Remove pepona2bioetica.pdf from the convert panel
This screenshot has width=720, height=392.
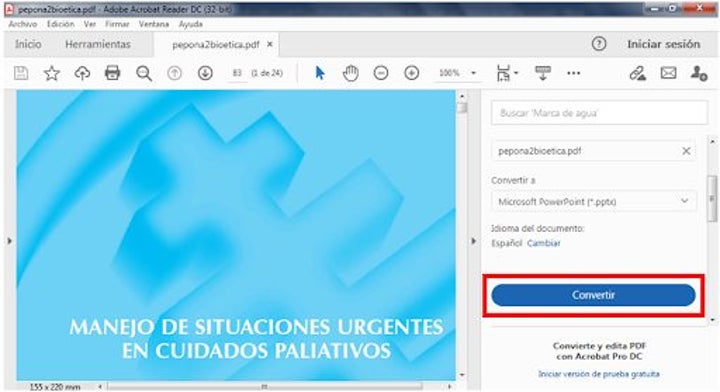pyautogui.click(x=686, y=151)
